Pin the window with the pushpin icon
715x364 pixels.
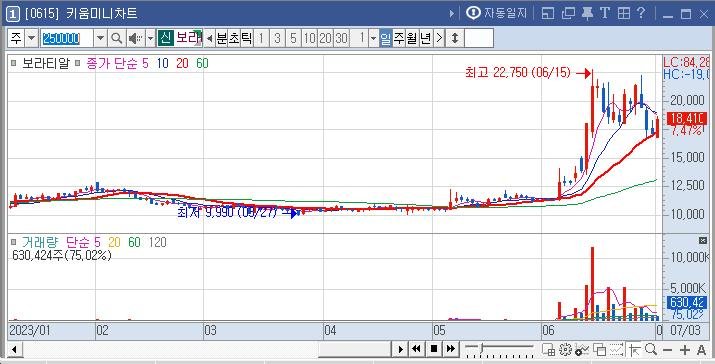pyautogui.click(x=587, y=14)
